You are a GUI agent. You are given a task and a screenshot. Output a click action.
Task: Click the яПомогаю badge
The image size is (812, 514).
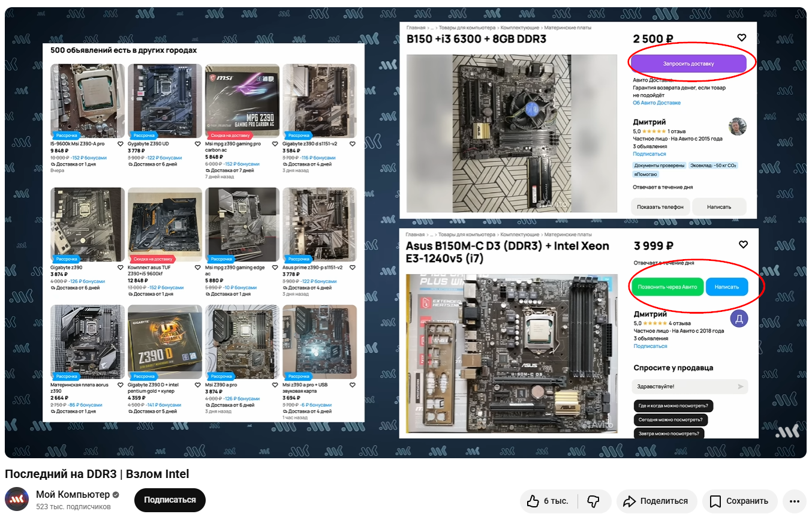click(646, 175)
